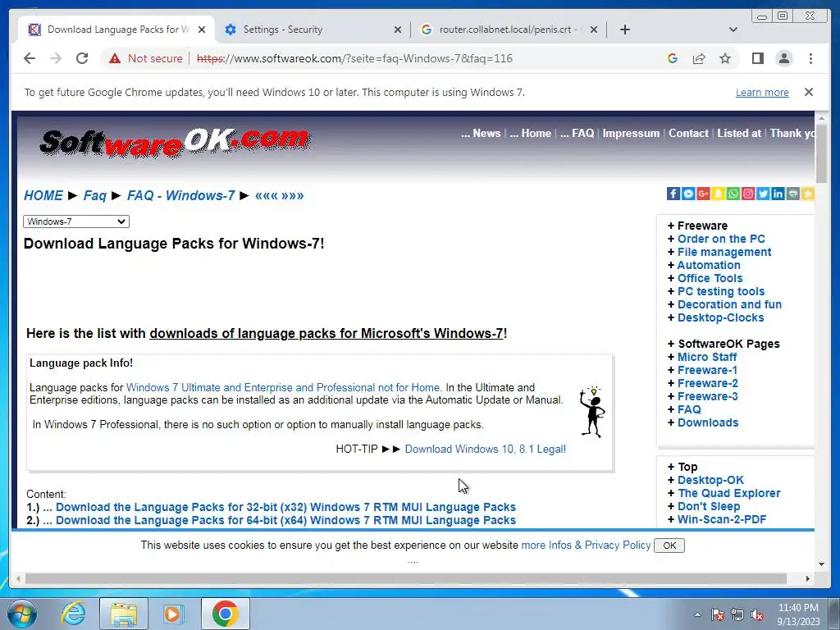Open 64-bit language packs download link
This screenshot has width=840, height=630.
pyautogui.click(x=285, y=520)
